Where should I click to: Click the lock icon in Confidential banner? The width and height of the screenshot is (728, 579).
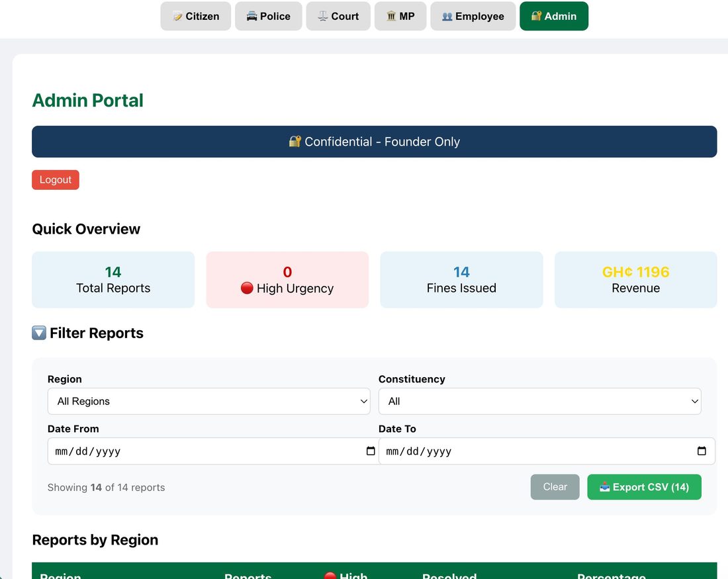[295, 141]
